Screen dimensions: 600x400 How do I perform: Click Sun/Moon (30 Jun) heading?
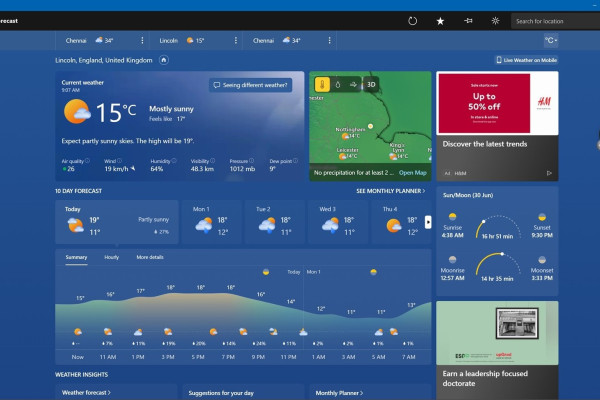468,195
